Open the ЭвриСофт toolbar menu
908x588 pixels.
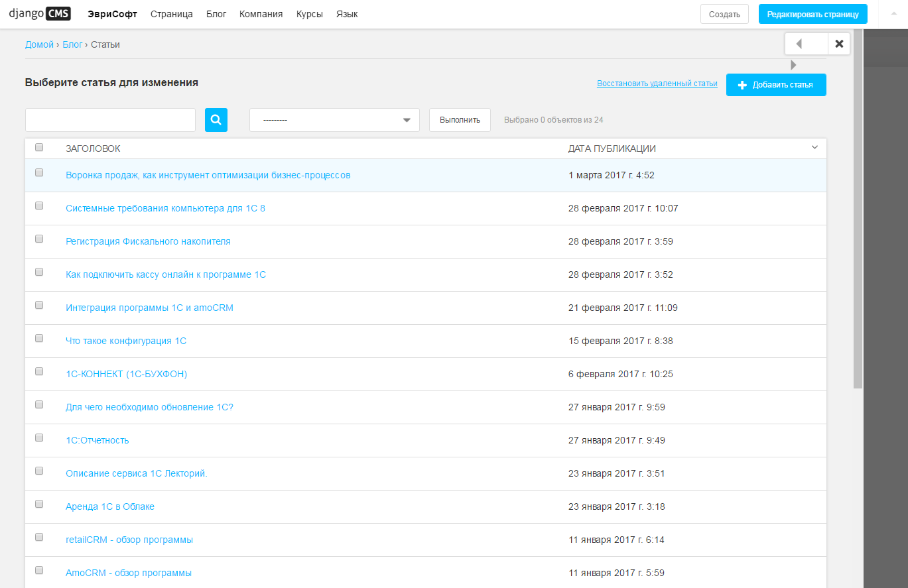click(x=112, y=14)
